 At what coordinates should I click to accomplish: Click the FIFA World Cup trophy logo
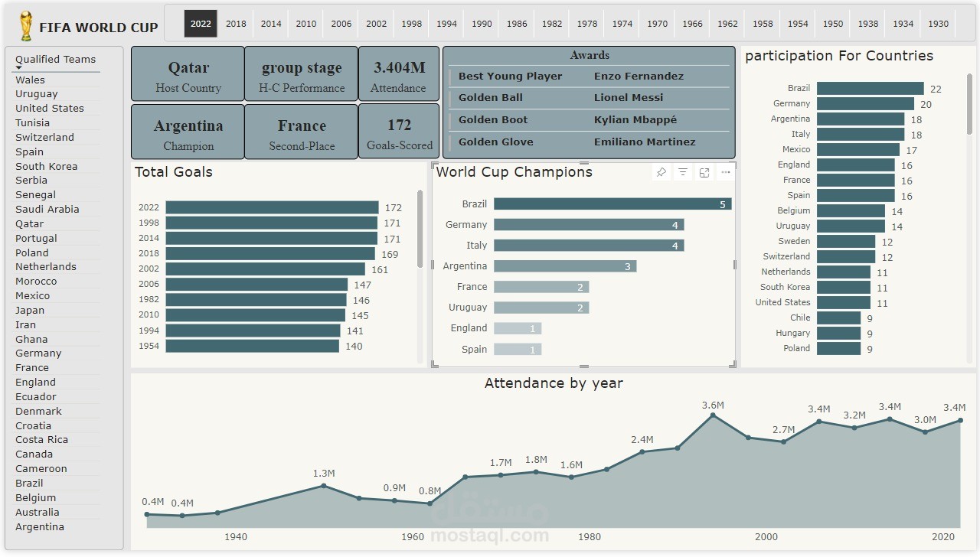[x=27, y=26]
